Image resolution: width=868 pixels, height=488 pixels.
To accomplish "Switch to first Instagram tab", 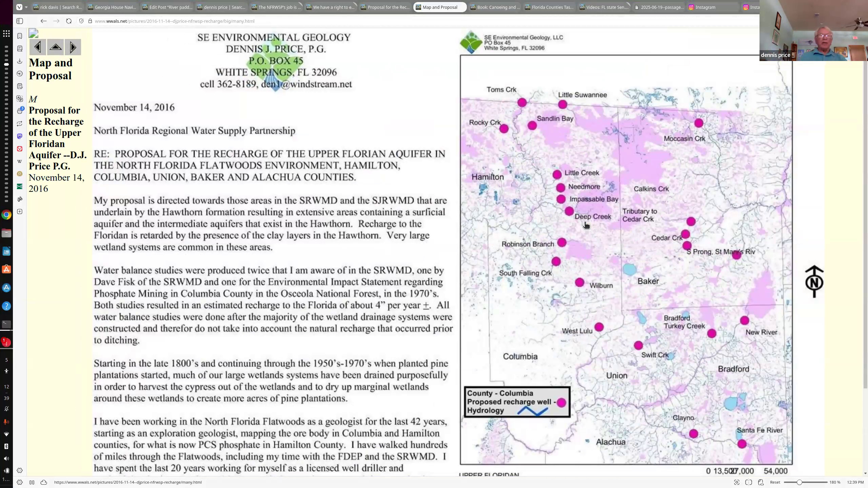I will [713, 7].
